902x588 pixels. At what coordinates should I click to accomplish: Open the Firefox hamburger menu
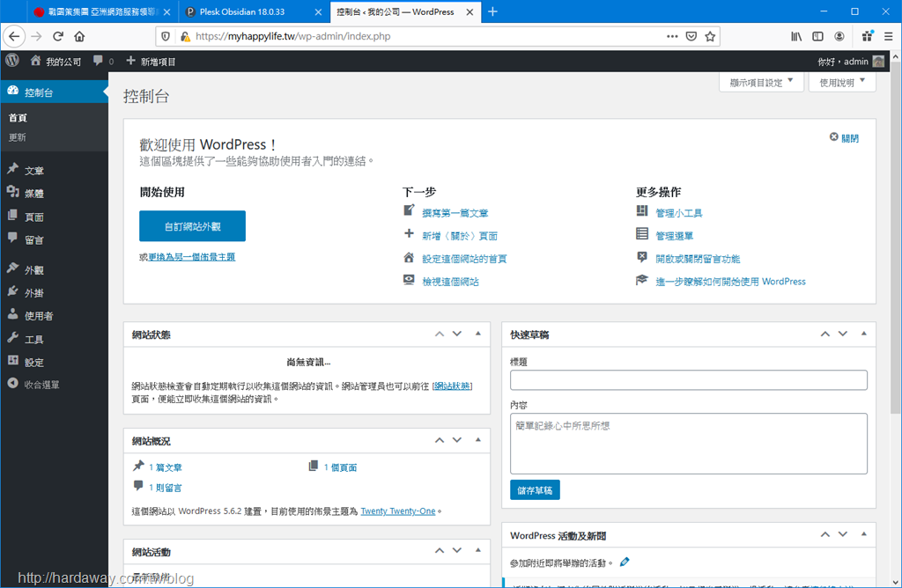coord(888,36)
